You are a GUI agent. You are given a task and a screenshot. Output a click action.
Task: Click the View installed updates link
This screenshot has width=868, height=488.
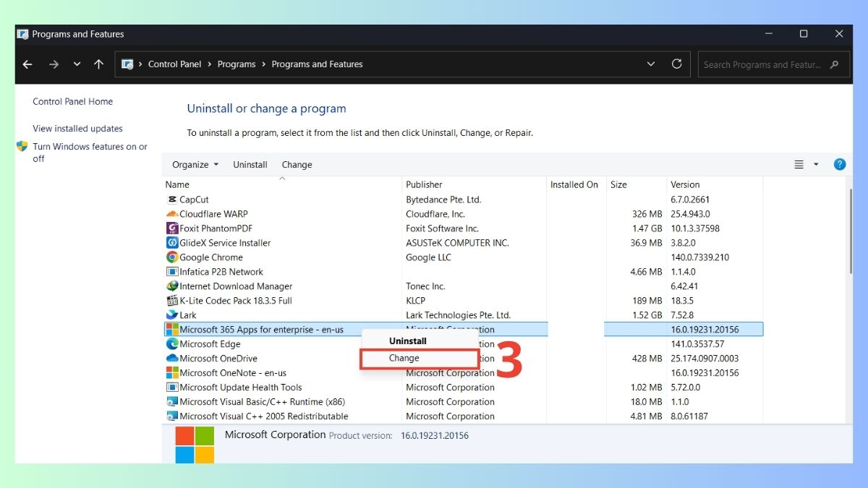[x=77, y=128]
